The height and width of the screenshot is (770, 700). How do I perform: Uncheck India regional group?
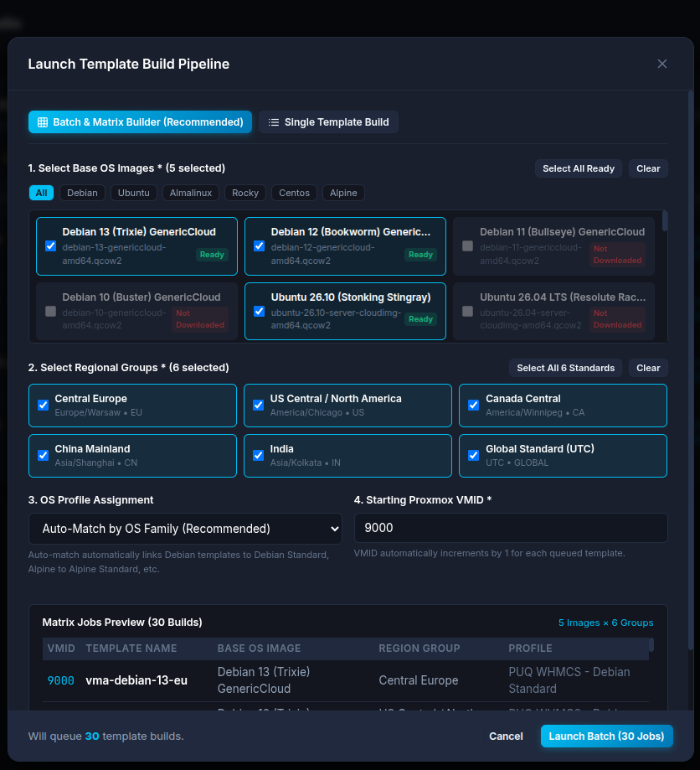click(x=258, y=455)
